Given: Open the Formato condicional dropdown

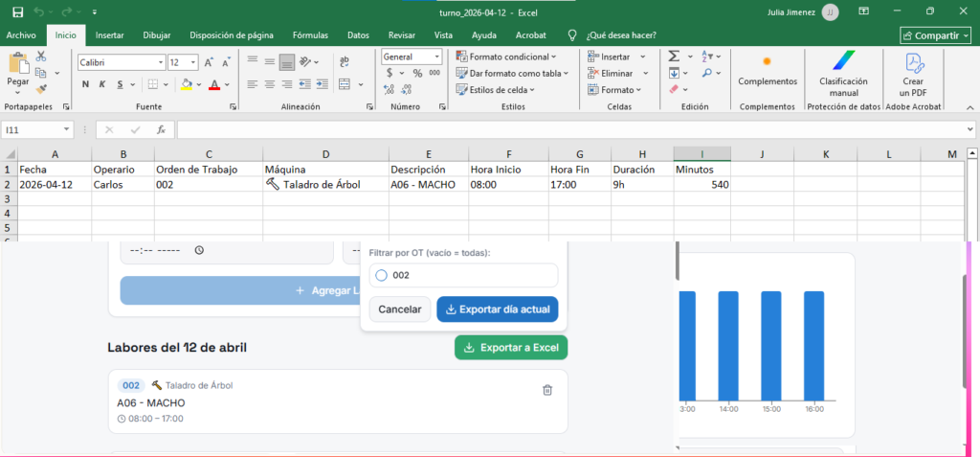Looking at the screenshot, I should click(x=506, y=57).
